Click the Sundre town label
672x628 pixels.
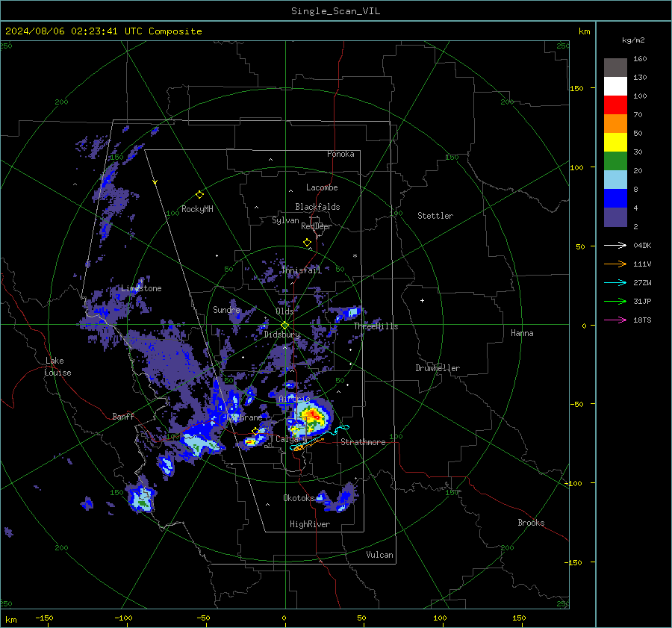point(226,309)
